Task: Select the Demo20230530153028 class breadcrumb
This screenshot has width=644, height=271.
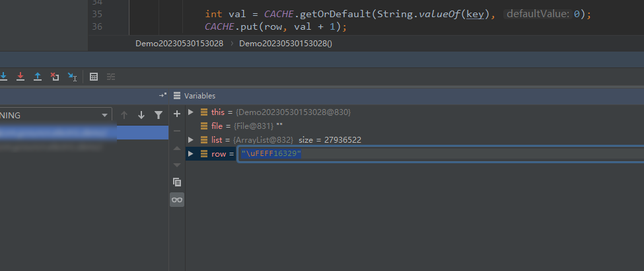Action: tap(179, 43)
